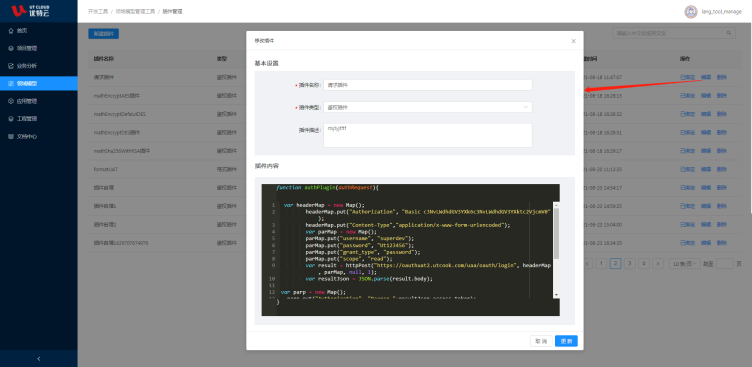752x367 pixels.
Task: Click the 文档中心 sidebar icon
Action: pos(11,136)
